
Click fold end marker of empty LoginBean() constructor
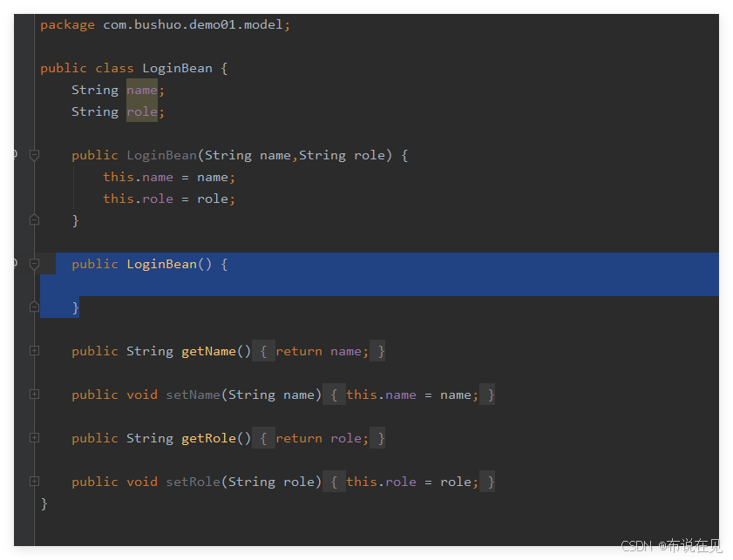pos(34,307)
